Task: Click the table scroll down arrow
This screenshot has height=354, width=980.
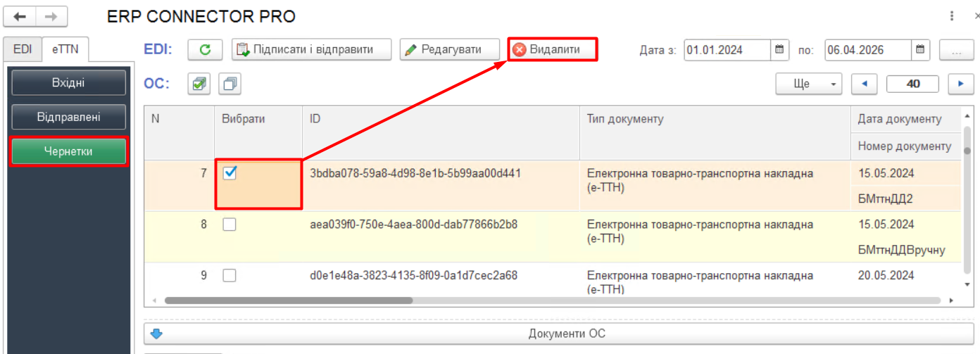Action: click(967, 285)
